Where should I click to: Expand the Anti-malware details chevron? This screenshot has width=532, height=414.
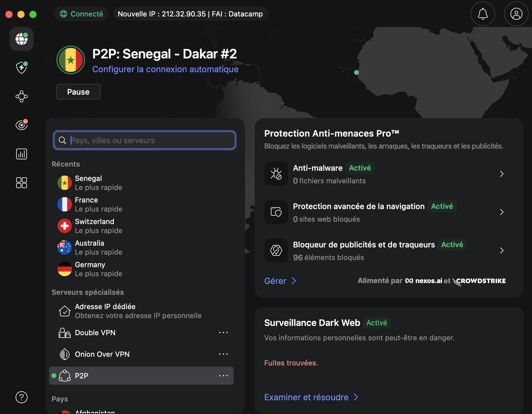pyautogui.click(x=502, y=174)
